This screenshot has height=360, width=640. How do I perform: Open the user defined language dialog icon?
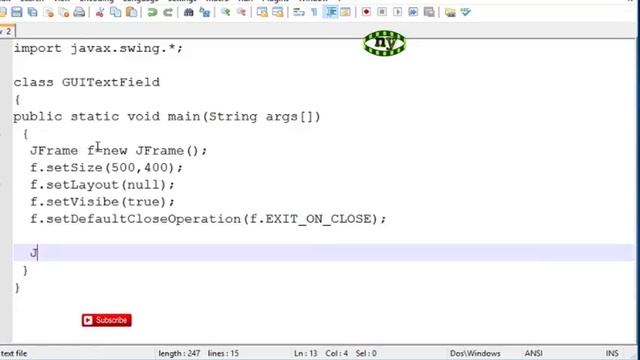coord(346,12)
